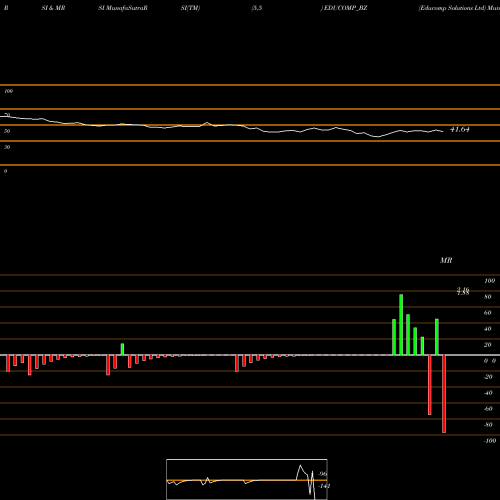Click the '-141' value in mini chart
Viewport: 500px width, 500px height.
pos(324,486)
